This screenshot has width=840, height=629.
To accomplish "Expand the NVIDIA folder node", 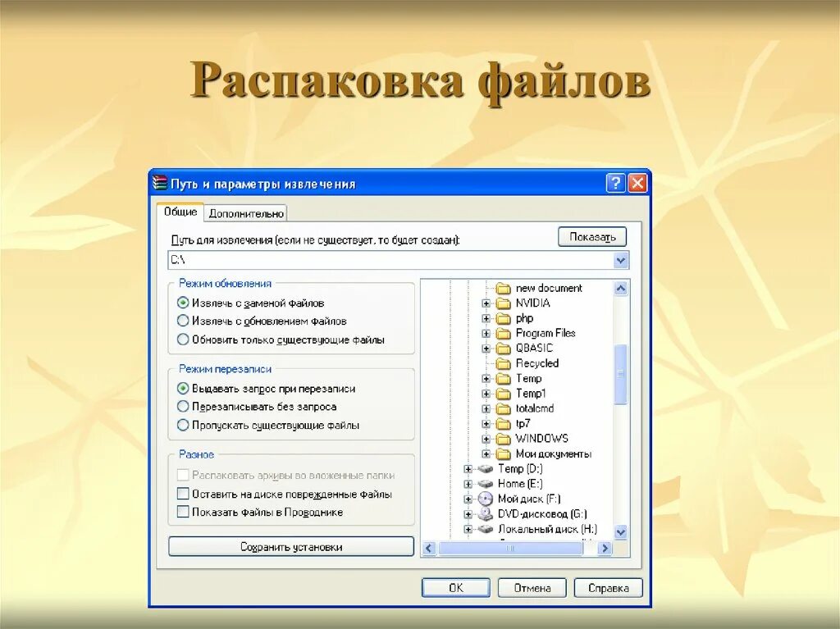I will click(486, 303).
